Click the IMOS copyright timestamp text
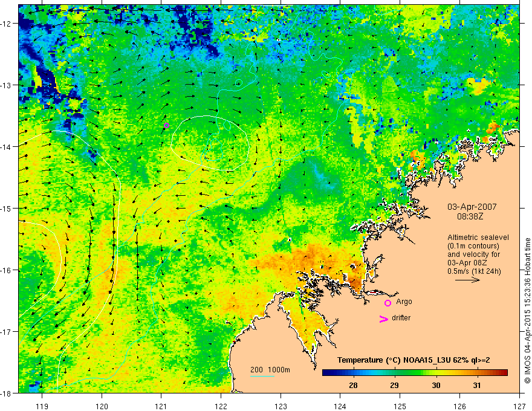 [x=527, y=311]
